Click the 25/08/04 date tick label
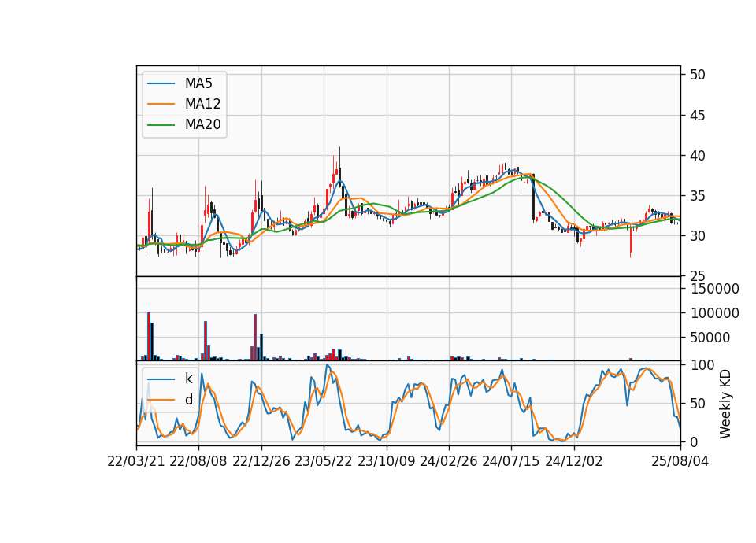756x543 pixels. click(680, 461)
